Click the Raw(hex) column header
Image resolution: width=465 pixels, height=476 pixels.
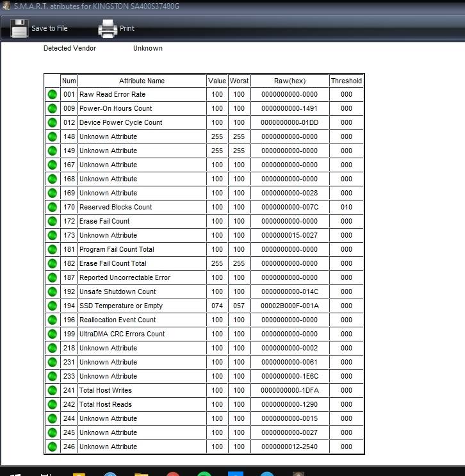tap(290, 81)
